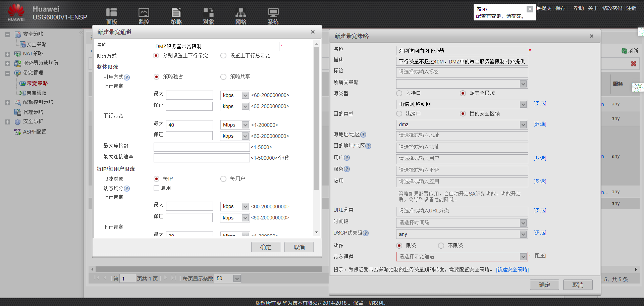Click the 代理策略 icon in sidebar

(x=18, y=112)
